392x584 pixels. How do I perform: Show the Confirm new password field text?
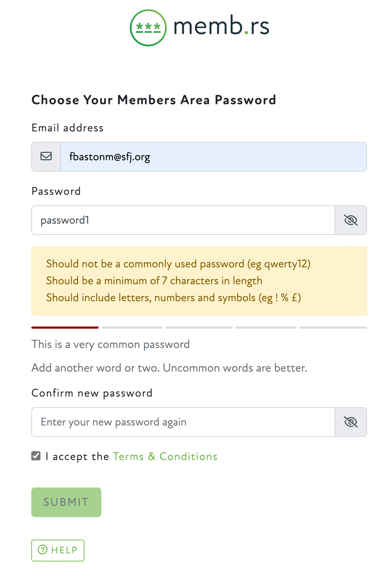click(x=350, y=422)
